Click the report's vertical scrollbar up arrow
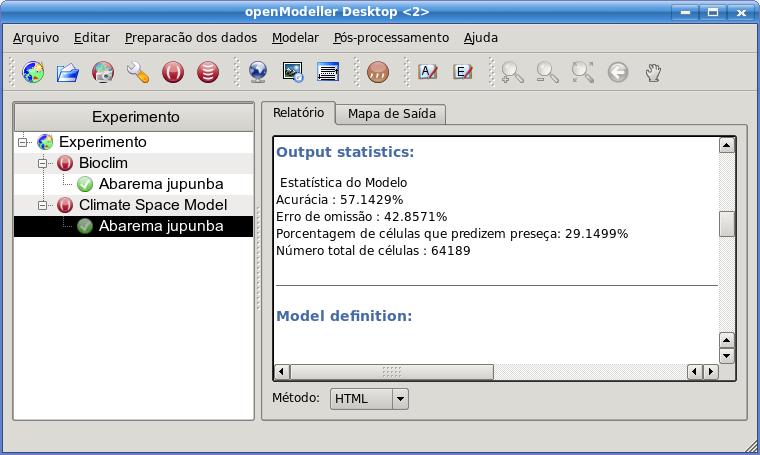The image size is (760, 455). click(727, 145)
